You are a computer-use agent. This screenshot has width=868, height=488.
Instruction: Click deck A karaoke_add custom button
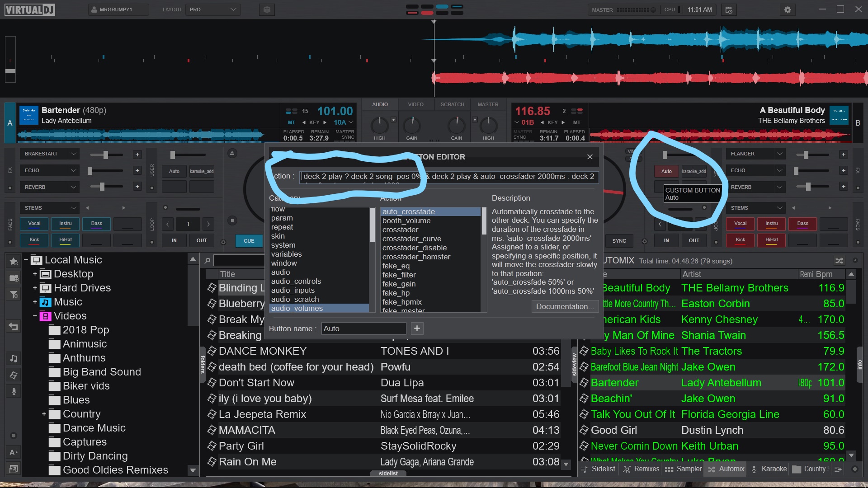click(x=201, y=171)
